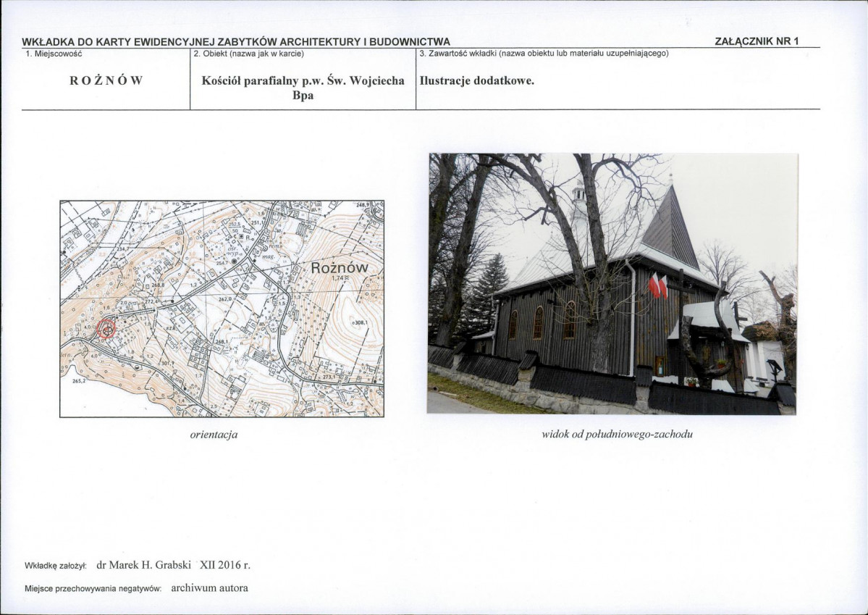The image size is (868, 615).
Task: Open the wooden church photograph
Action: tap(612, 284)
